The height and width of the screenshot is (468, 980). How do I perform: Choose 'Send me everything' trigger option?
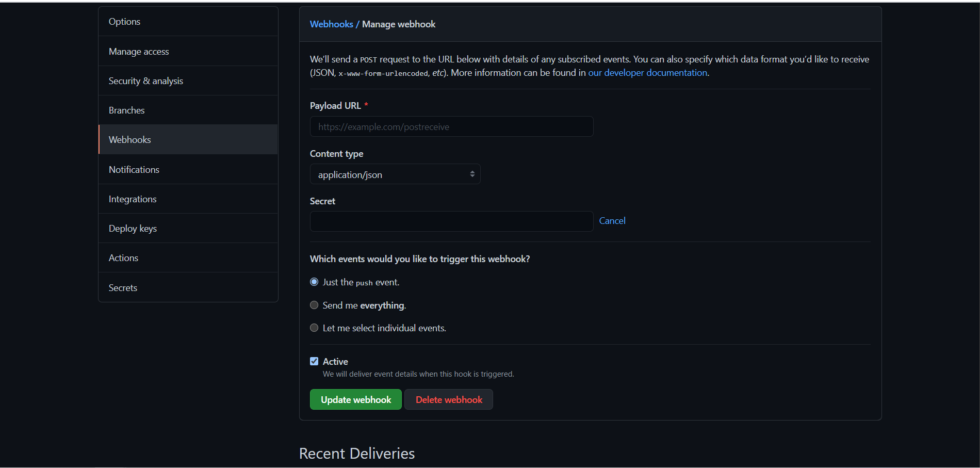point(314,305)
